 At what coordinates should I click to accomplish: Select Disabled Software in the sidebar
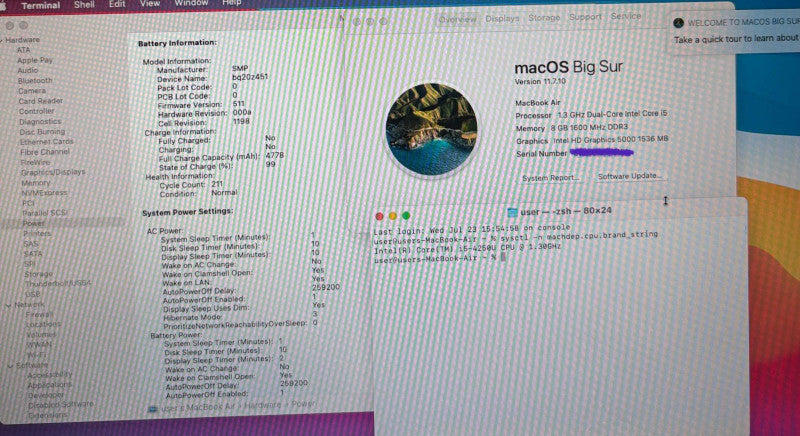pos(61,404)
